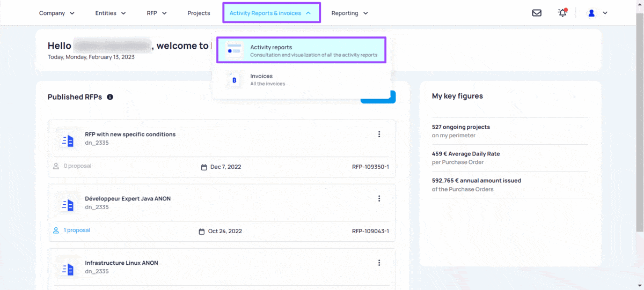Open the Entities dropdown menu
The height and width of the screenshot is (290, 644).
coord(111,13)
